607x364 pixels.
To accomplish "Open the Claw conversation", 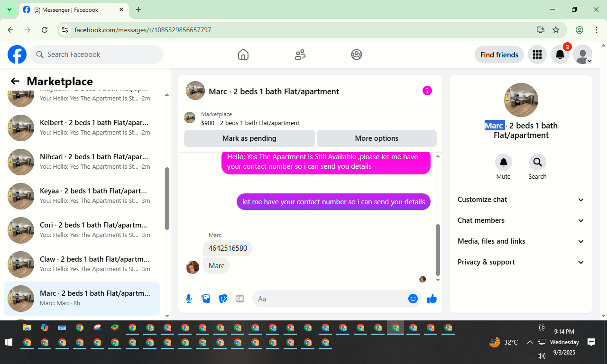I will pos(82,264).
